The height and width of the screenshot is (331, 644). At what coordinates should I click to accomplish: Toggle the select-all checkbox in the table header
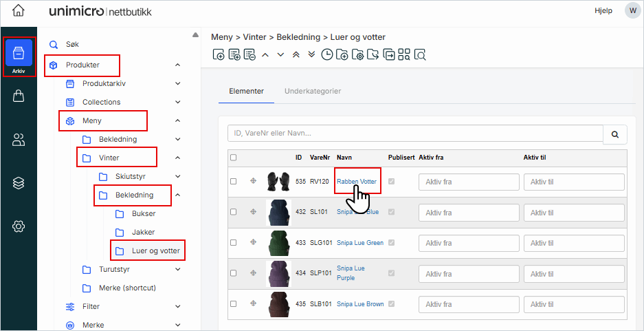pyautogui.click(x=234, y=158)
